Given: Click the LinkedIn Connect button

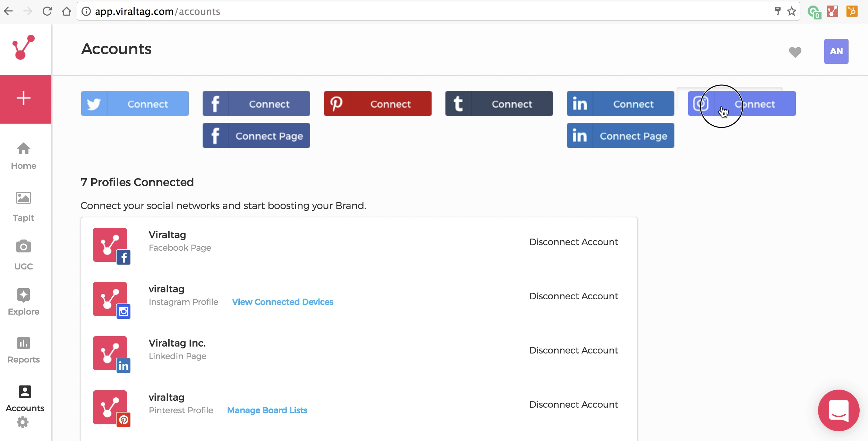Looking at the screenshot, I should coord(621,103).
